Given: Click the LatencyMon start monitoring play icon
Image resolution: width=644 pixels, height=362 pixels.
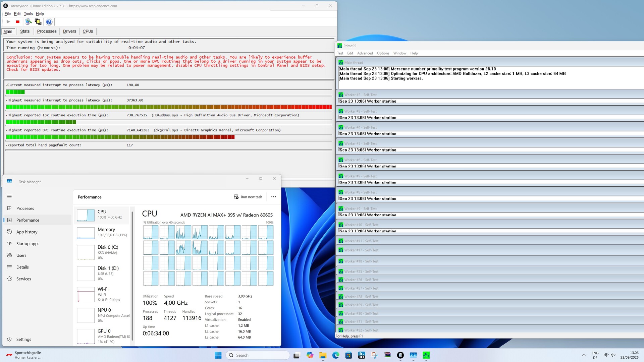Looking at the screenshot, I should coord(8,22).
